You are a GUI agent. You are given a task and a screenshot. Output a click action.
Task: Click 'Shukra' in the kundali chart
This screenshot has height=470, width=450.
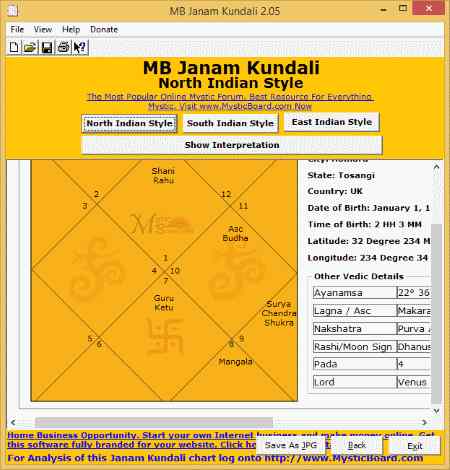pos(279,323)
